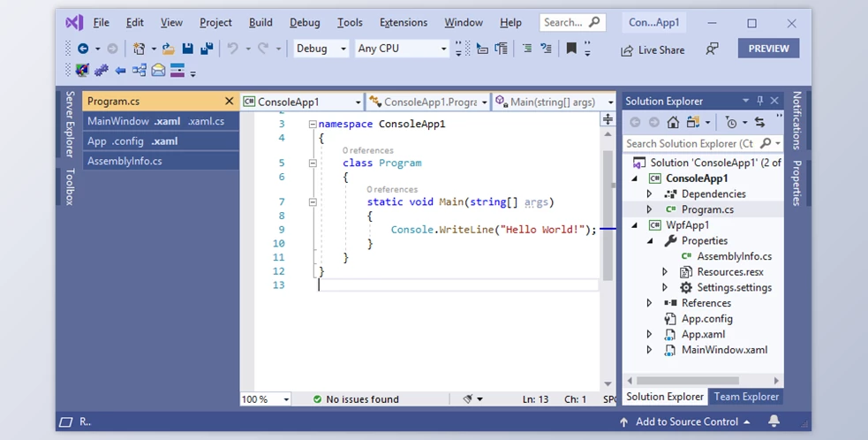Click Add to Source Control
The width and height of the screenshot is (868, 440).
click(685, 421)
